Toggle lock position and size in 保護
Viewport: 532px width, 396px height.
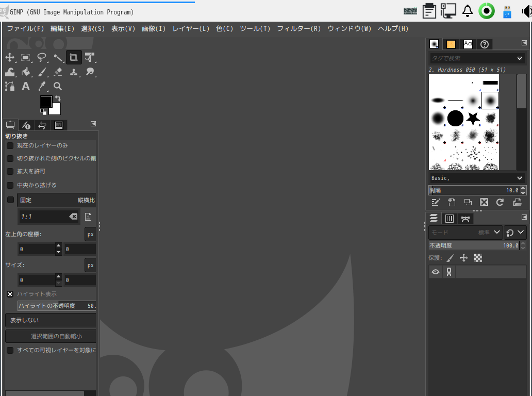(464, 258)
